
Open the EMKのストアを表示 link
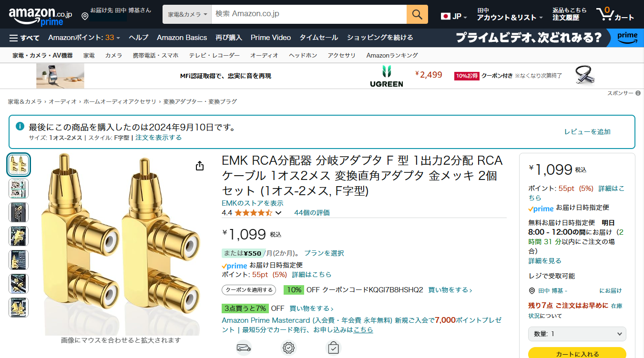[253, 203]
